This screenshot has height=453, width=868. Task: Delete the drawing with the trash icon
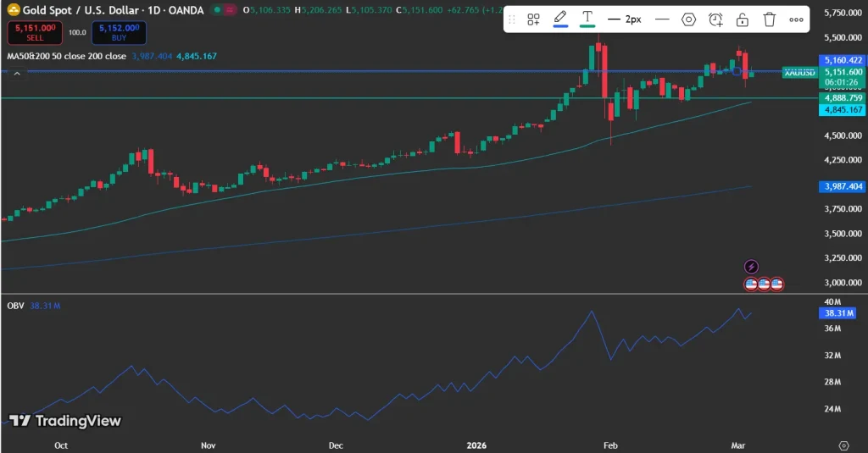pos(770,20)
